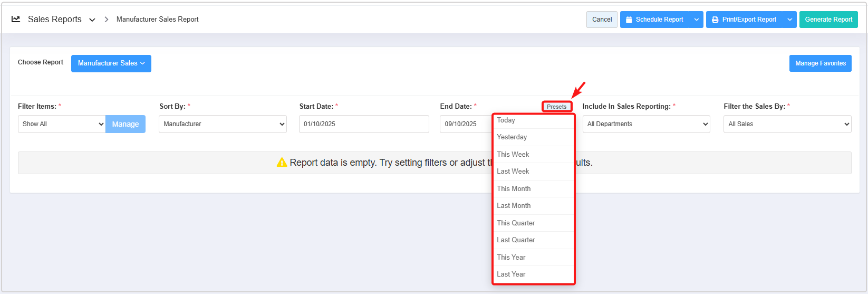This screenshot has width=868, height=294.
Task: Click the Print/Export Report button
Action: point(744,20)
